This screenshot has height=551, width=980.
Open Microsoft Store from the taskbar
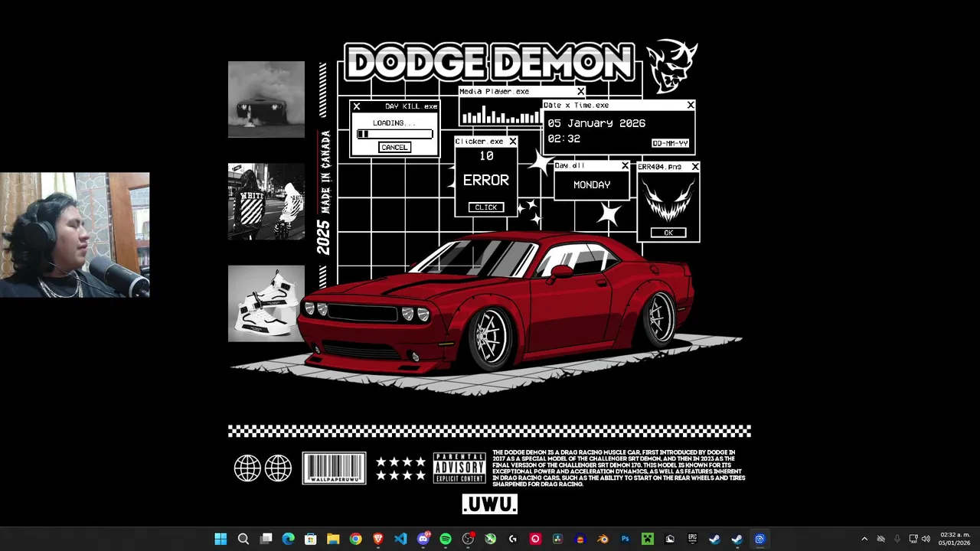(311, 539)
